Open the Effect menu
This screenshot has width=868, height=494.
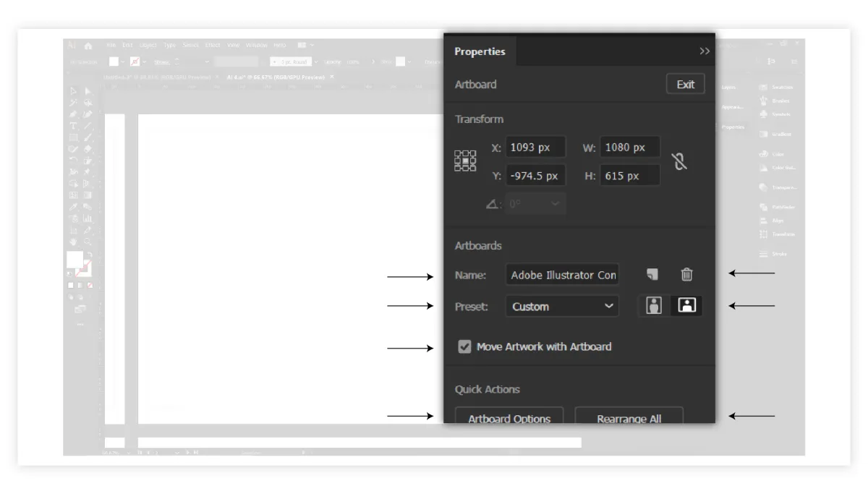tap(212, 45)
